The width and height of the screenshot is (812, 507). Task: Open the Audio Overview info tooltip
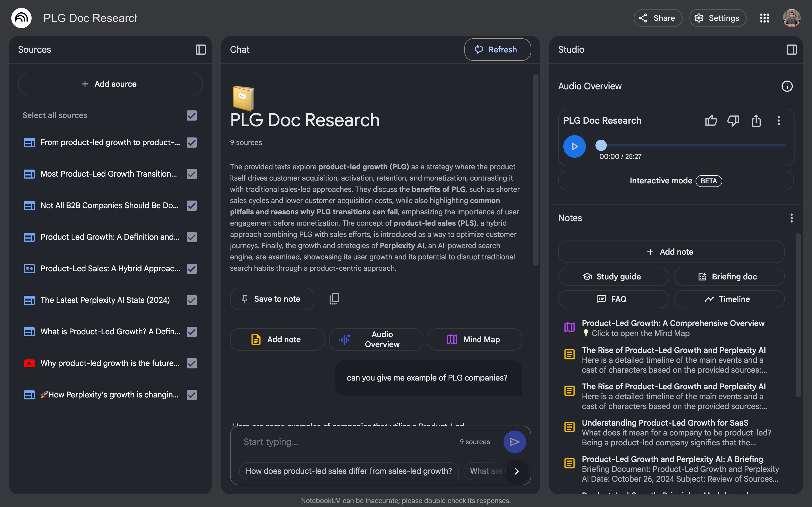point(787,86)
